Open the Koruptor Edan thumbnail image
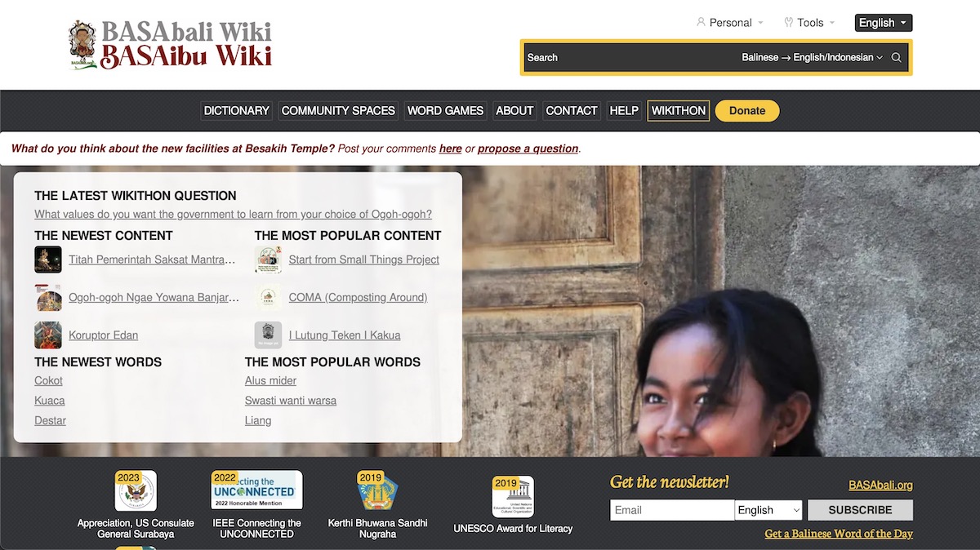This screenshot has width=980, height=550. [48, 335]
